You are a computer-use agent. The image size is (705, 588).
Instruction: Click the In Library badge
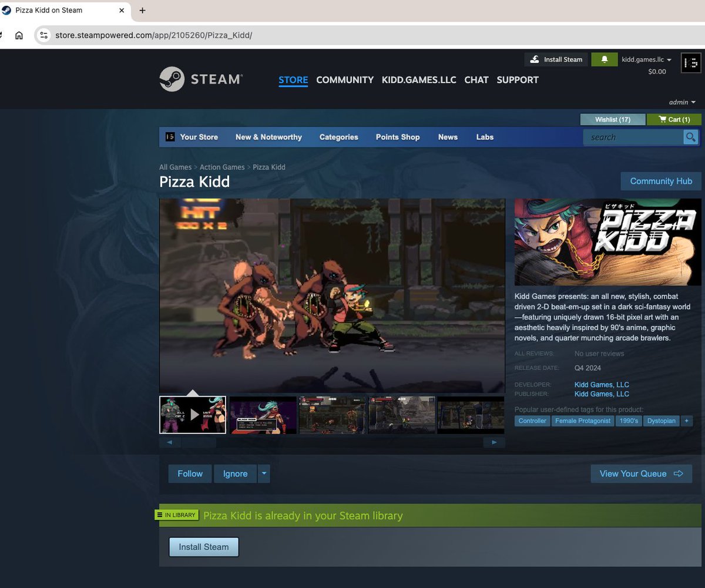(176, 515)
